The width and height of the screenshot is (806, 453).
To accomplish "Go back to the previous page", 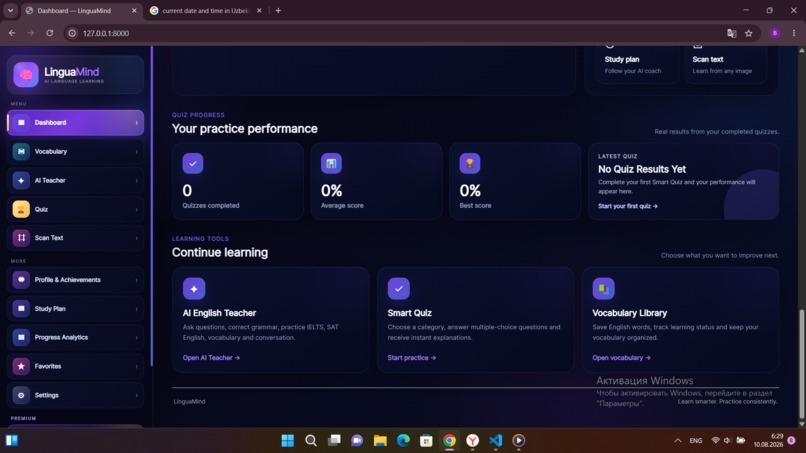I will (x=12, y=33).
